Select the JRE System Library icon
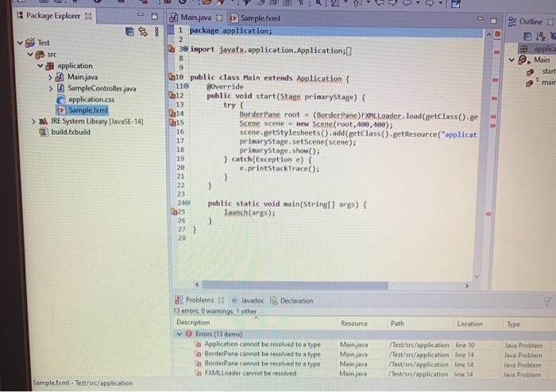Image resolution: width=556 pixels, height=392 pixels. (x=43, y=121)
